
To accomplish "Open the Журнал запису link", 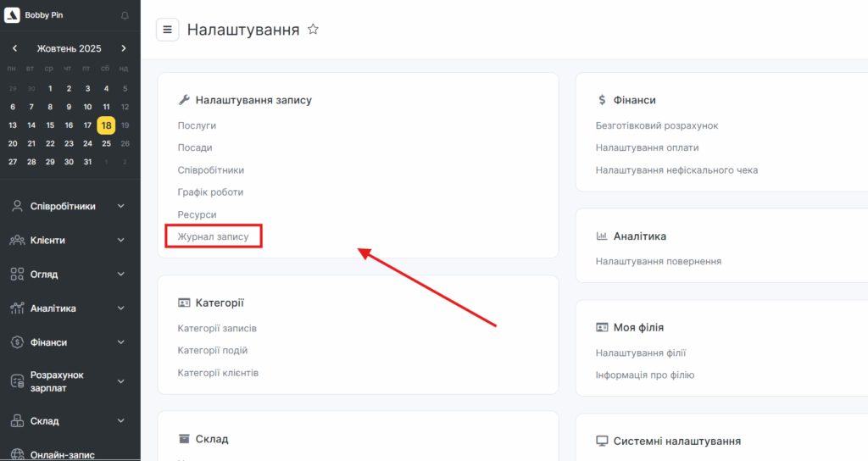I will click(x=214, y=236).
